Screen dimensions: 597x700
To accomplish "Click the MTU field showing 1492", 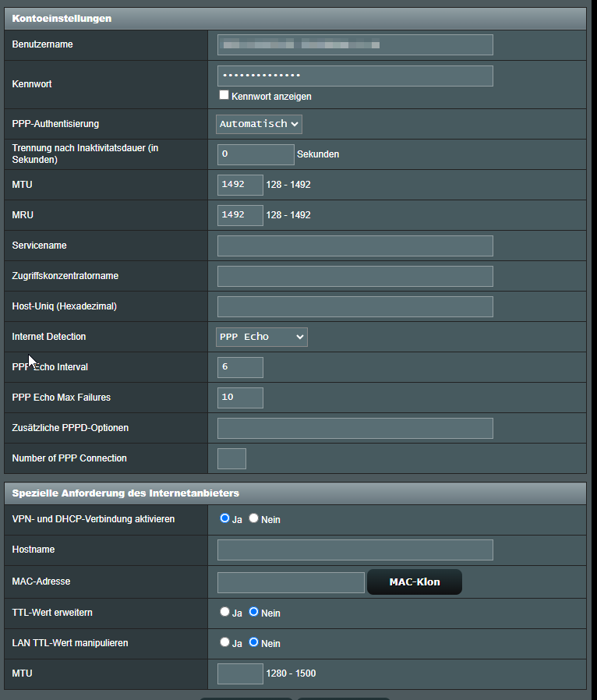I will pos(240,185).
